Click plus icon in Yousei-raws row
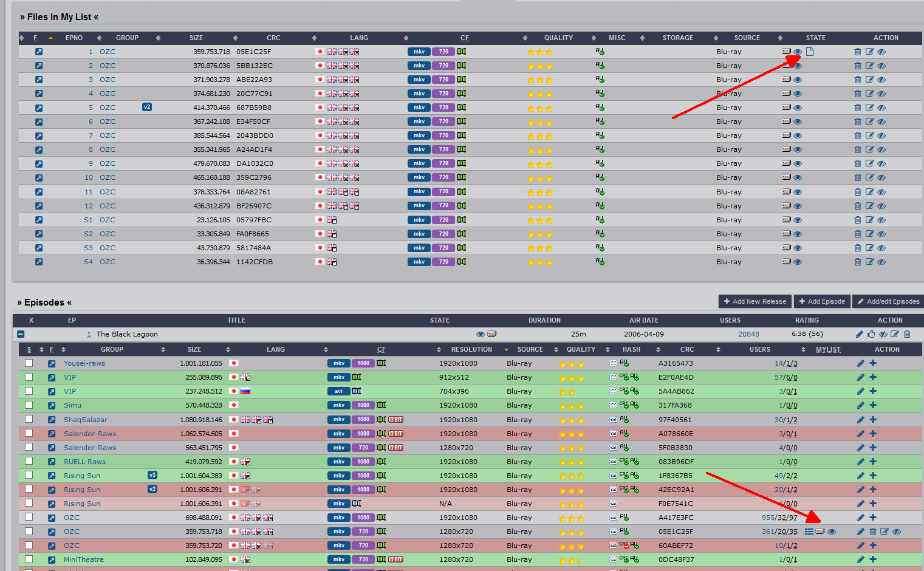The width and height of the screenshot is (924, 571). 873,363
